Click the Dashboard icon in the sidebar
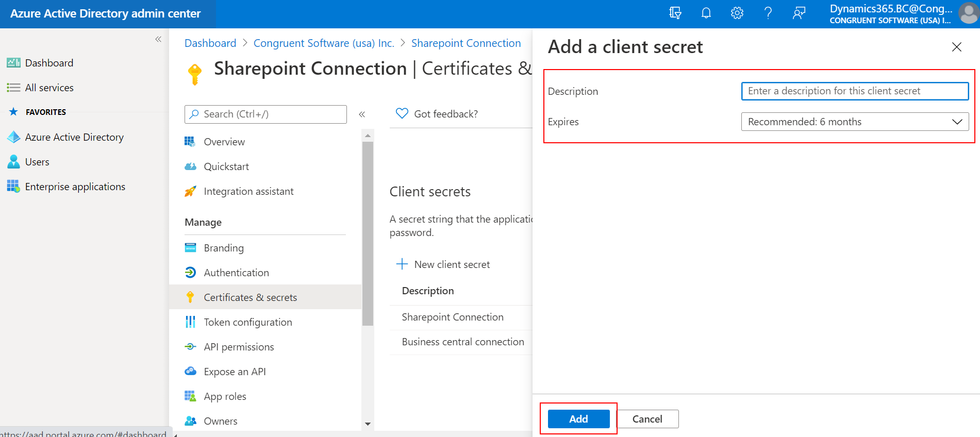This screenshot has width=980, height=437. (13, 63)
